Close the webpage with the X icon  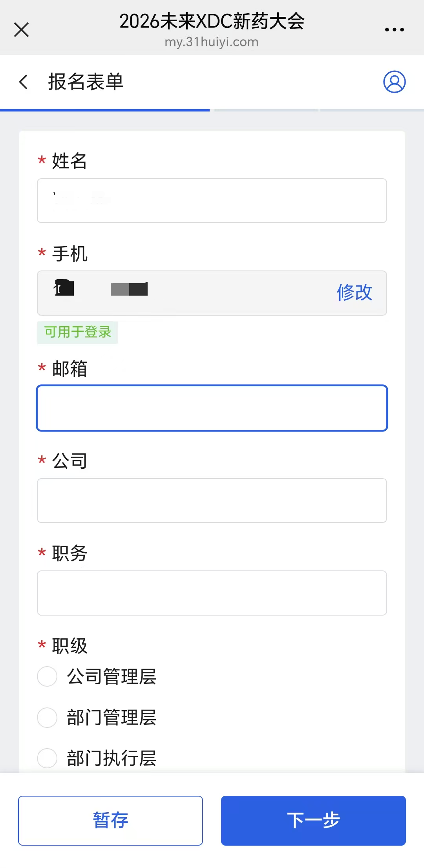tap(21, 29)
